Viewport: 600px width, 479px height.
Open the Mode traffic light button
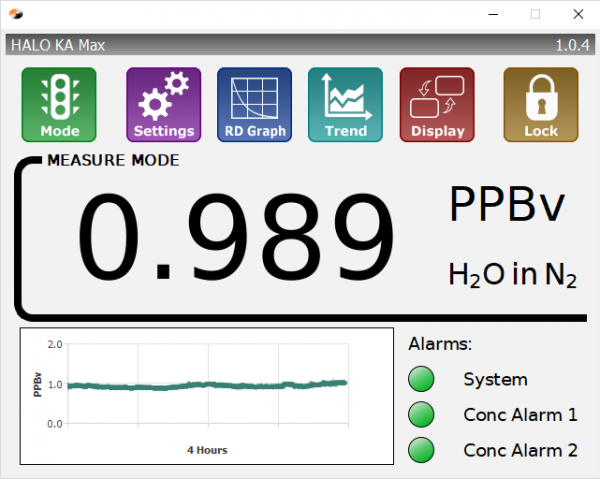[59, 104]
